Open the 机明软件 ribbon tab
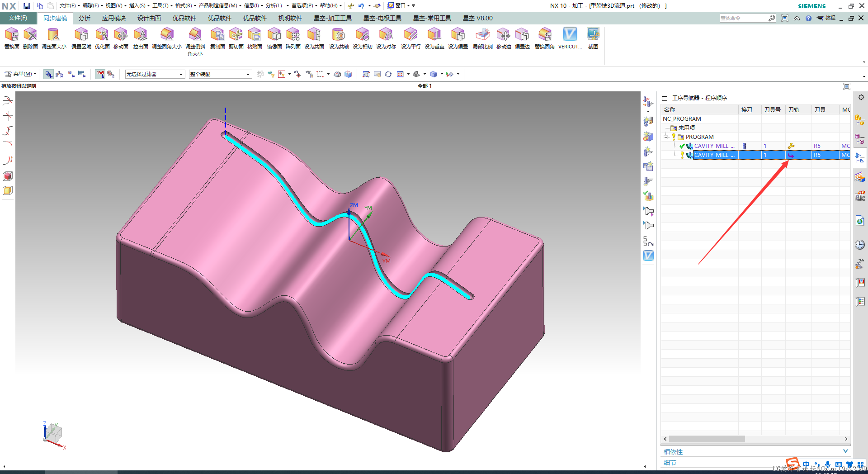Viewport: 868px width, 474px height. pyautogui.click(x=290, y=18)
